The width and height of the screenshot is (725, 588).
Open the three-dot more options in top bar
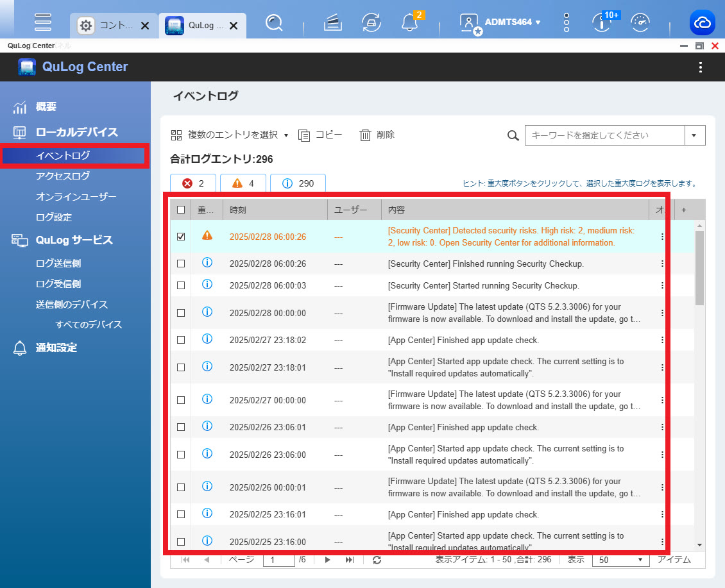[x=567, y=22]
